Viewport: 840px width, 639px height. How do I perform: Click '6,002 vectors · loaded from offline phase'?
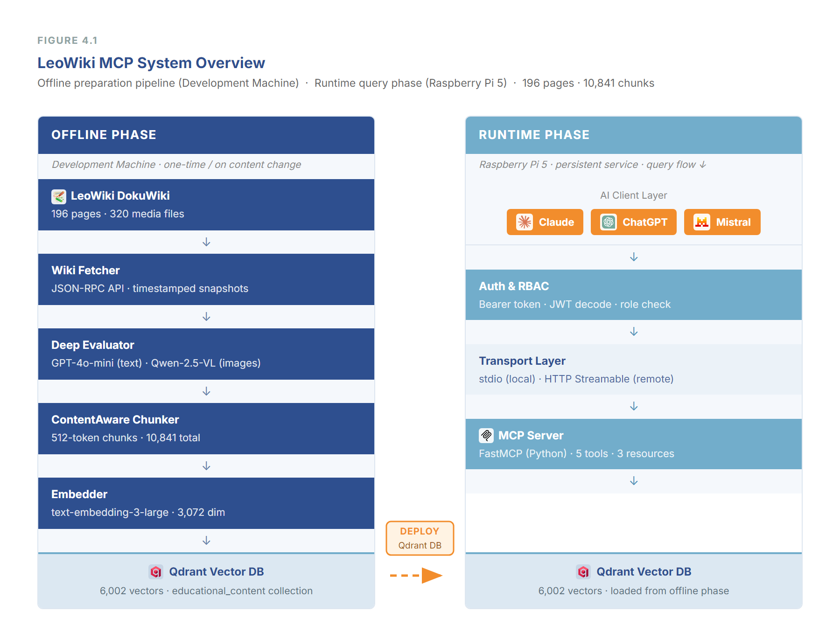tap(634, 591)
